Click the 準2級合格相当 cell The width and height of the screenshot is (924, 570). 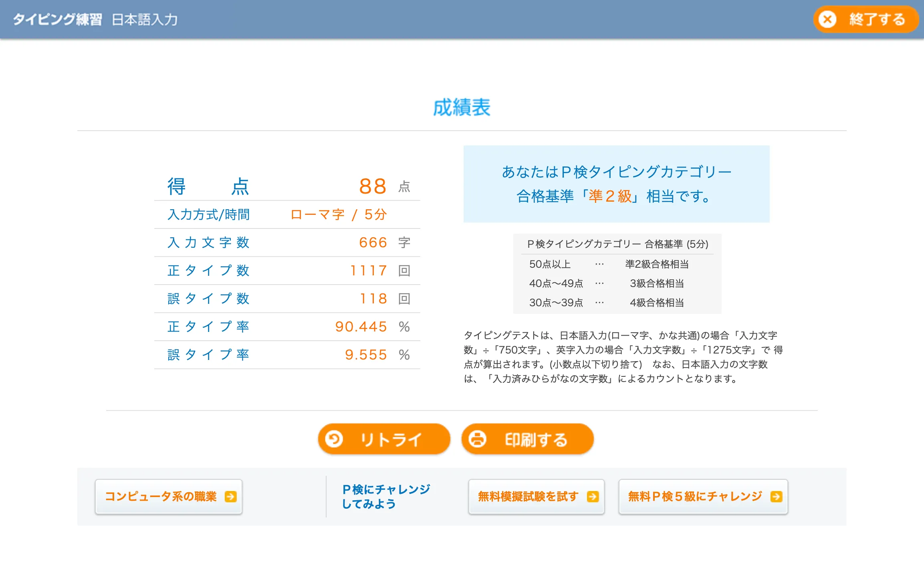tap(657, 264)
